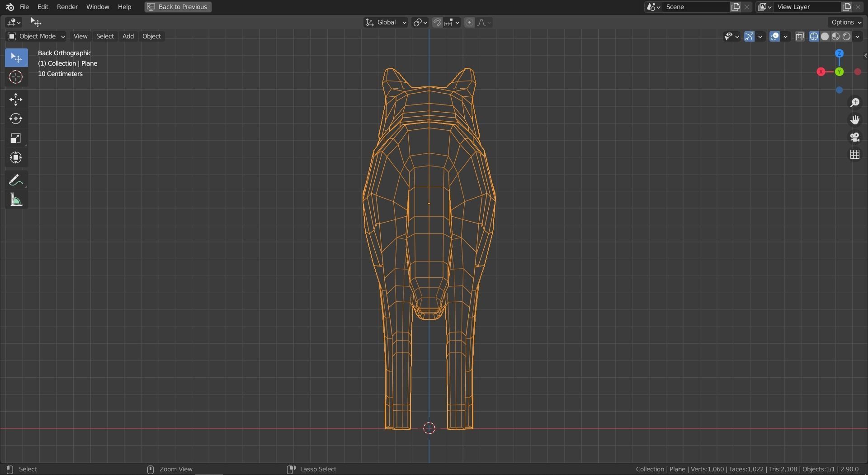Screen dimensions: 868x475
Task: Toggle X-ray display mode
Action: tap(800, 37)
